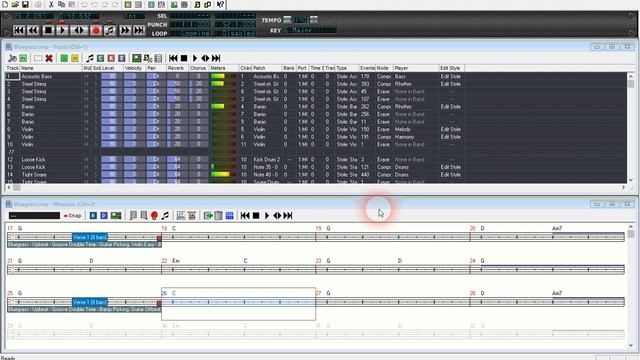Start playback in main transport bar

click(x=62, y=30)
